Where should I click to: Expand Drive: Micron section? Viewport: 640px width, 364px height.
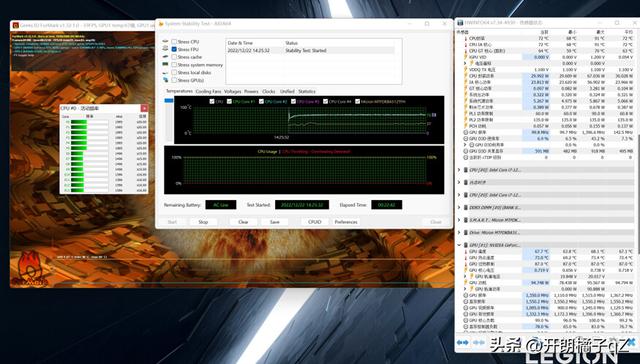tap(459, 233)
